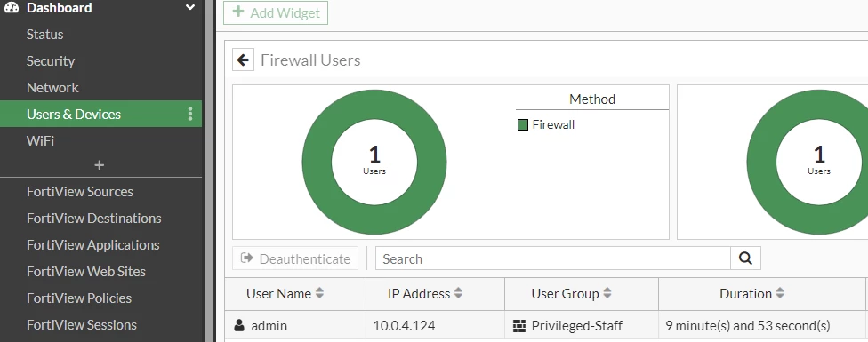Image resolution: width=868 pixels, height=342 pixels.
Task: Click the Firewall legend label
Action: (x=553, y=125)
